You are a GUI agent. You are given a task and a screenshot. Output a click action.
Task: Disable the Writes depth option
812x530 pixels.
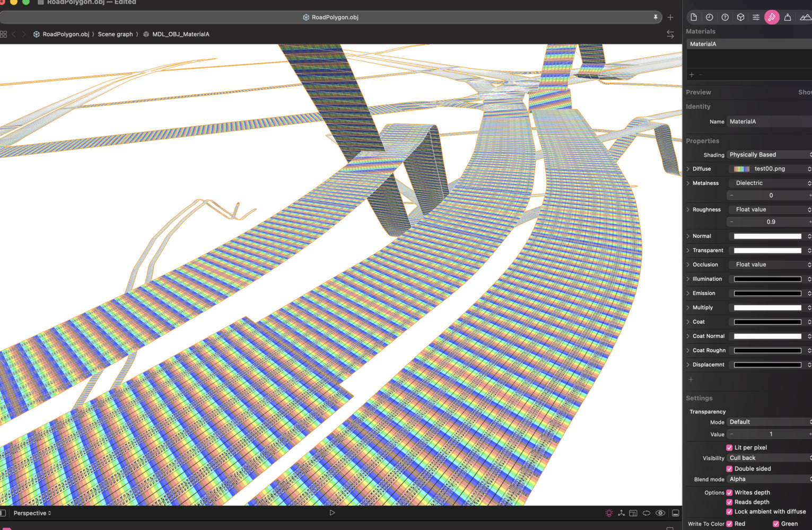[729, 493]
